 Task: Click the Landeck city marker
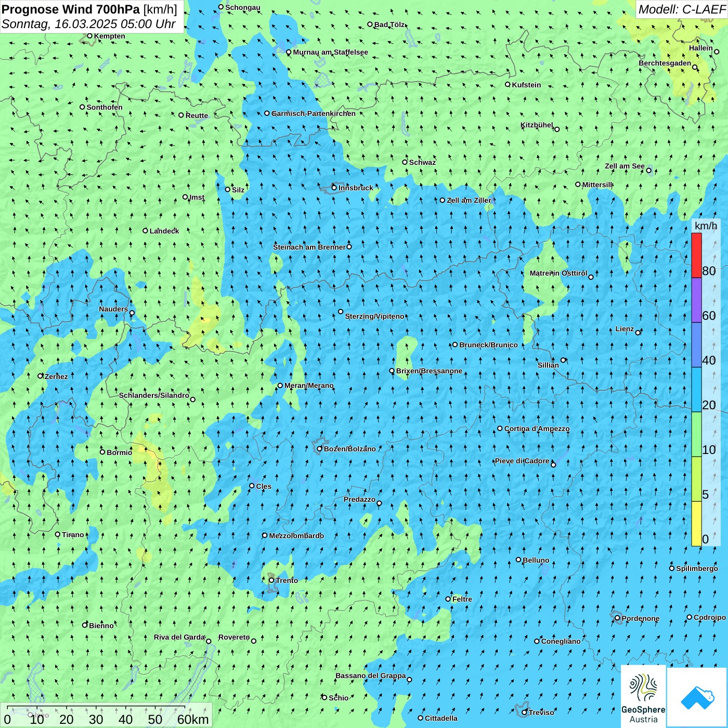click(146, 230)
